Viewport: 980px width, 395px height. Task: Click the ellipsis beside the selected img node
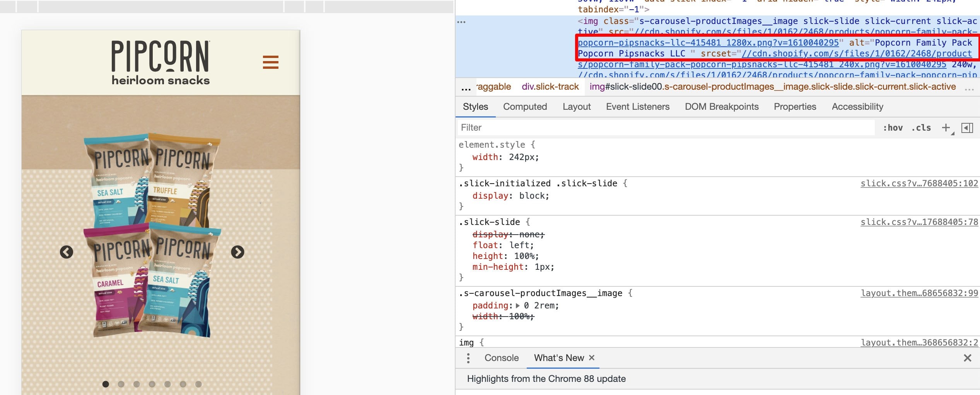[x=461, y=22]
